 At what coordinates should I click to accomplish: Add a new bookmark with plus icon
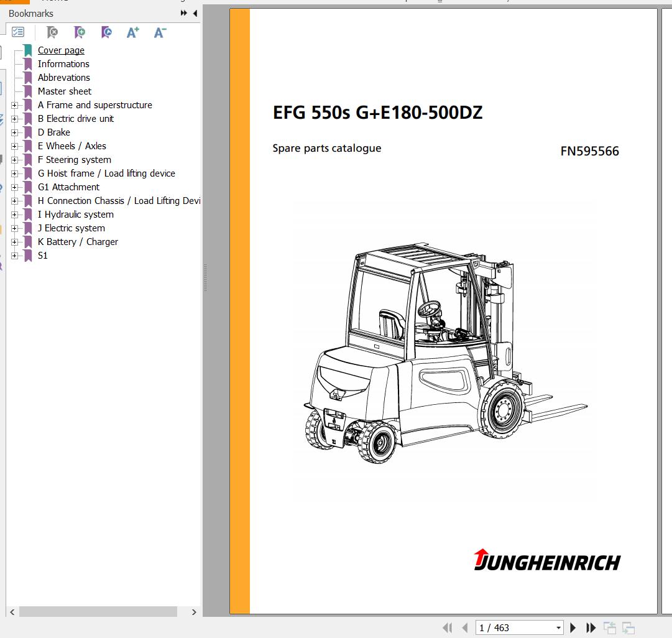point(80,32)
